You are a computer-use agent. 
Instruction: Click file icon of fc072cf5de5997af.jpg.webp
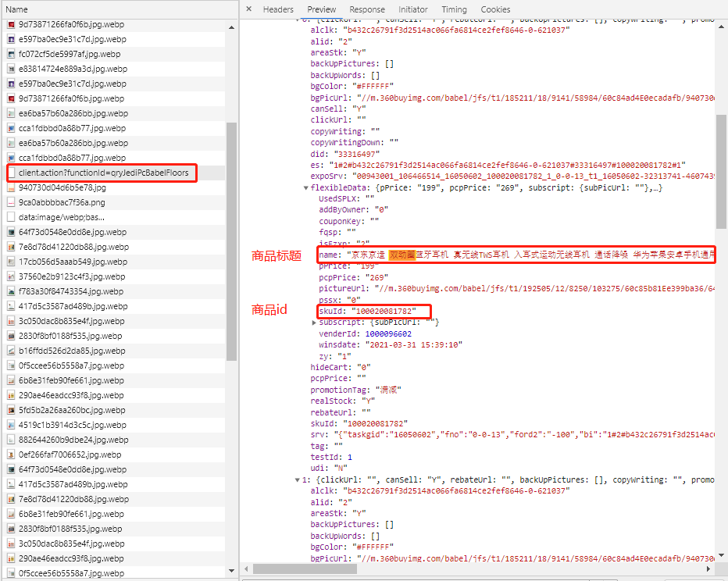coord(11,55)
